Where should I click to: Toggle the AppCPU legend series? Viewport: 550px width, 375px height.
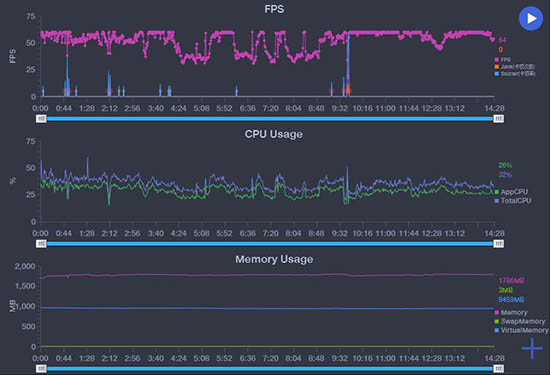[511, 192]
